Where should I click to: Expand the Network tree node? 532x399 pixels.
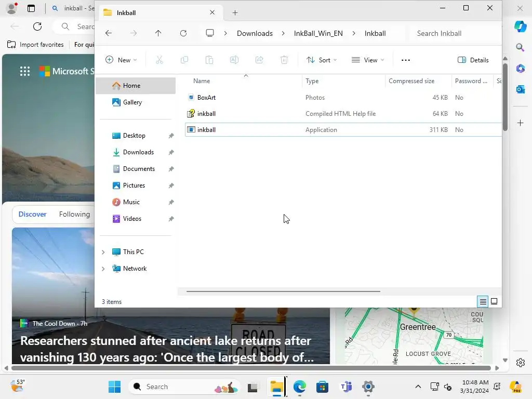pos(103,269)
